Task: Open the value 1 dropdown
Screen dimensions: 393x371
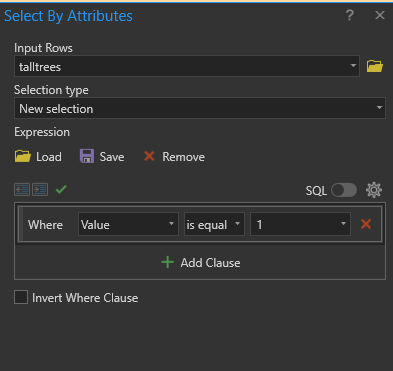Action: click(300, 224)
